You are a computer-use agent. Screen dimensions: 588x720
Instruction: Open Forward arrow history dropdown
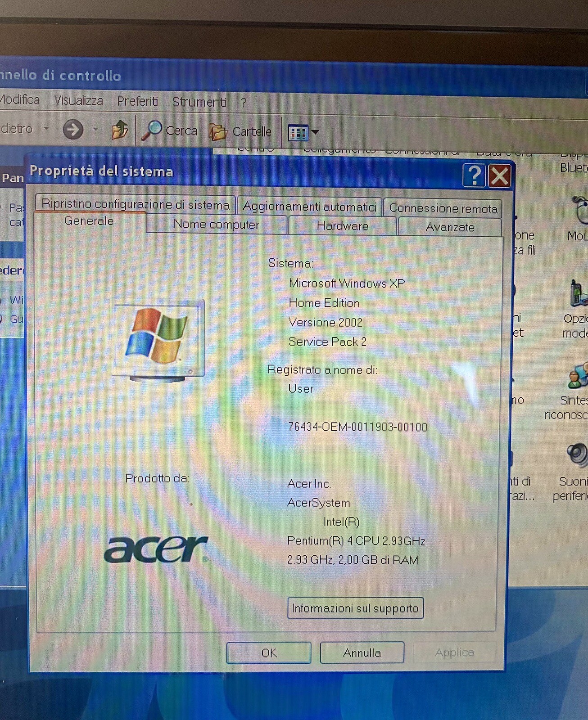point(95,130)
